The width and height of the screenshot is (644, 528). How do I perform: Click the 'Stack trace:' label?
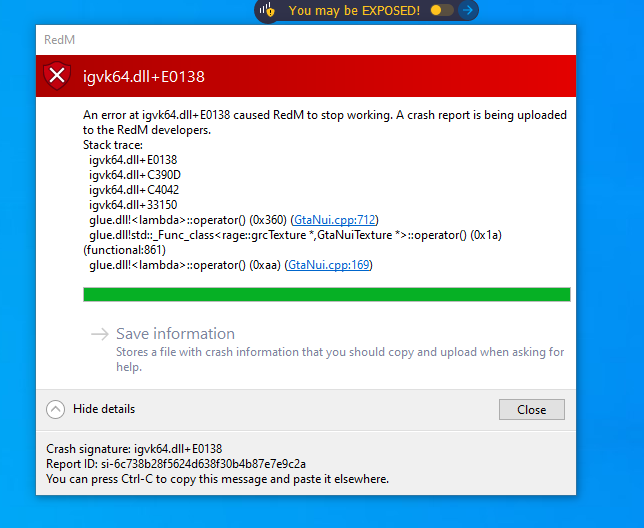pyautogui.click(x=113, y=145)
